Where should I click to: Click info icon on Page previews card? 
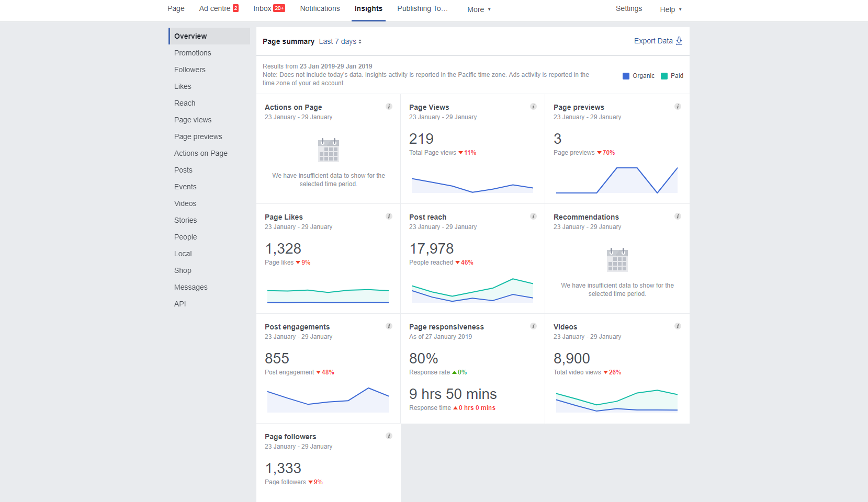(678, 107)
